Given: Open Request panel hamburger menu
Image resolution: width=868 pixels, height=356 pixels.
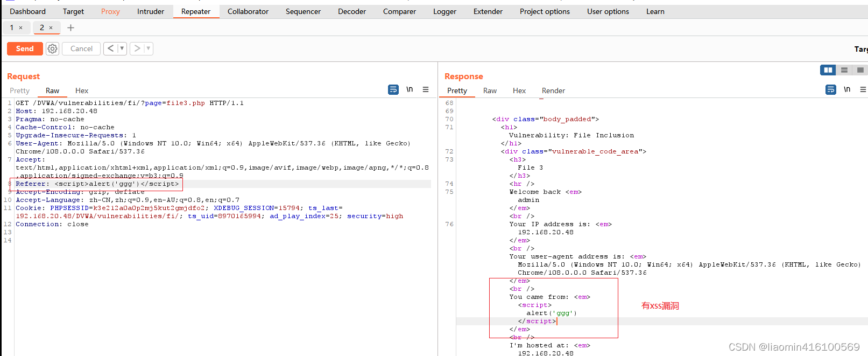Looking at the screenshot, I should point(426,89).
